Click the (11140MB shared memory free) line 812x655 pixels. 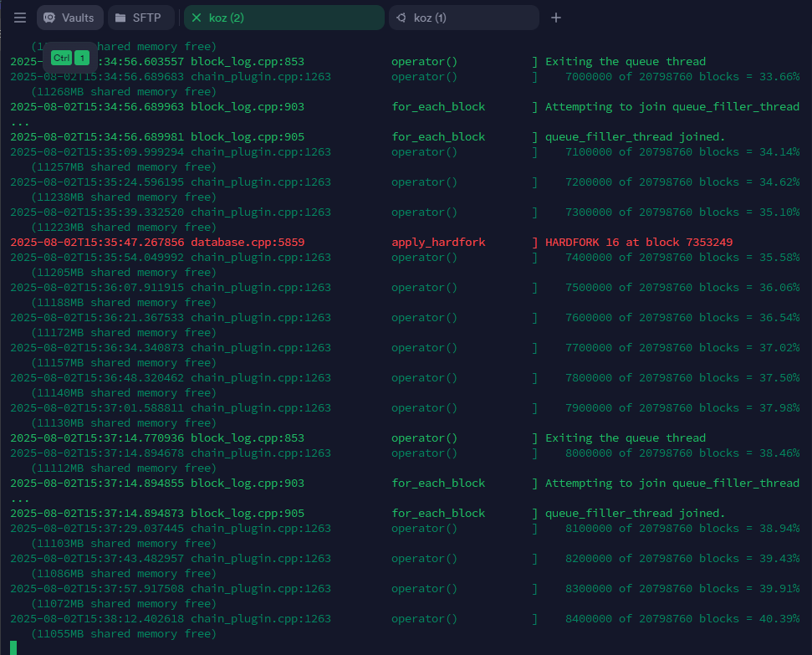(124, 393)
